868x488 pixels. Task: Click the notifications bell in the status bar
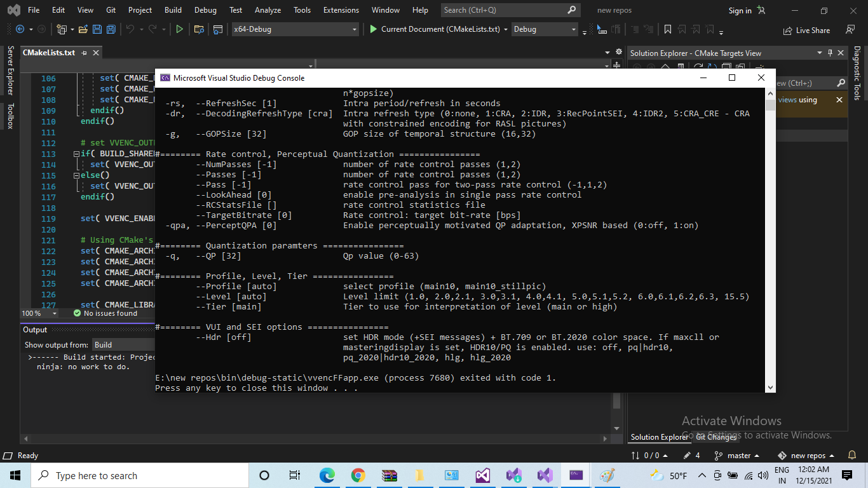coord(851,456)
